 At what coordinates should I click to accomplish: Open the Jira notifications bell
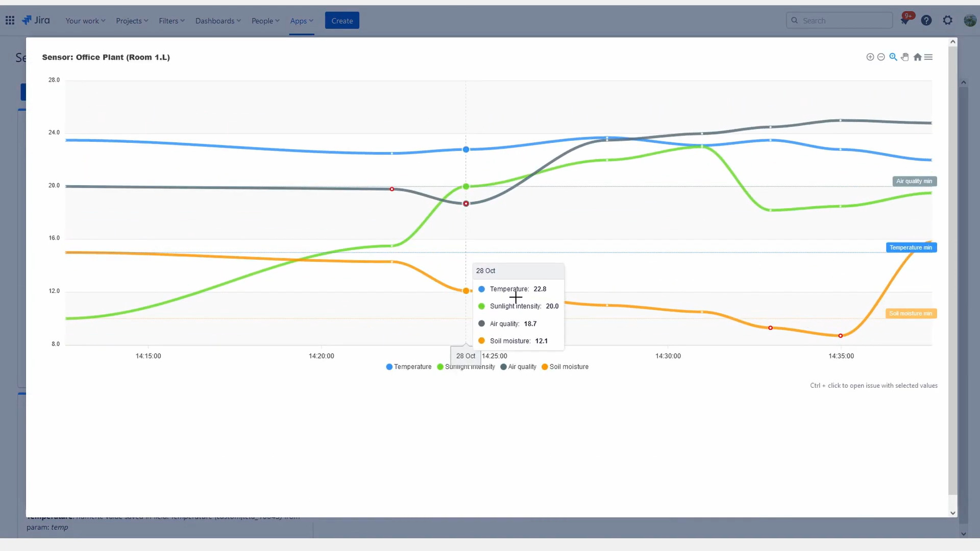click(x=905, y=20)
